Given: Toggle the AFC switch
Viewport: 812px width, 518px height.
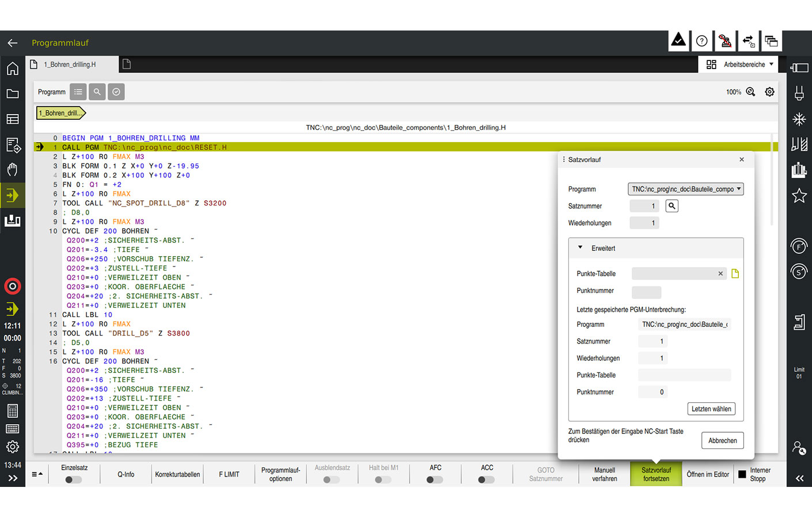Looking at the screenshot, I should pyautogui.click(x=435, y=479).
